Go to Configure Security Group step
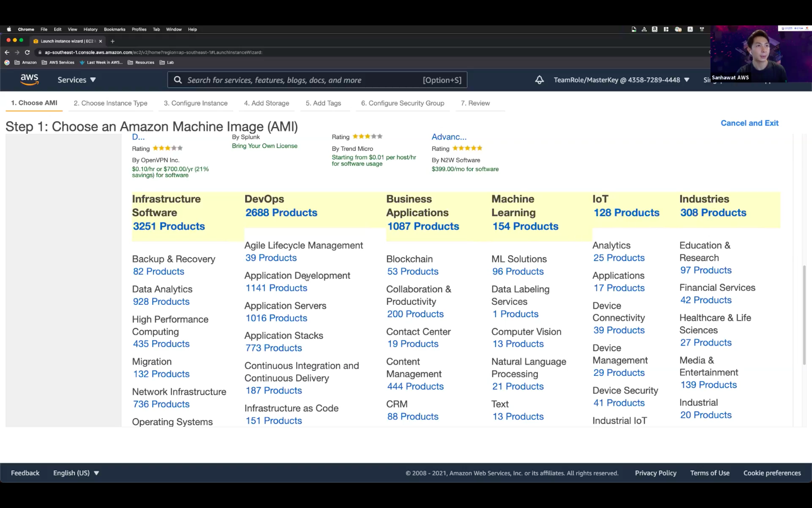812x508 pixels. pyautogui.click(x=403, y=103)
